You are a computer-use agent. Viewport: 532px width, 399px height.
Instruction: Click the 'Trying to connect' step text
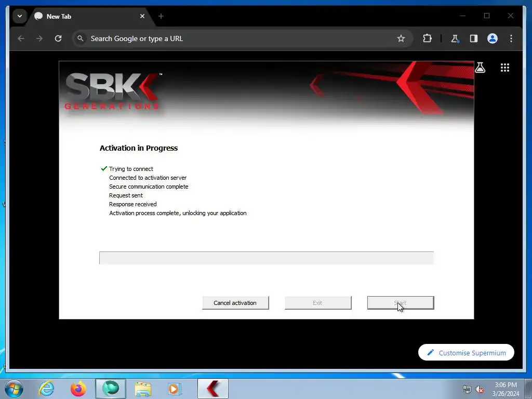coord(131,169)
